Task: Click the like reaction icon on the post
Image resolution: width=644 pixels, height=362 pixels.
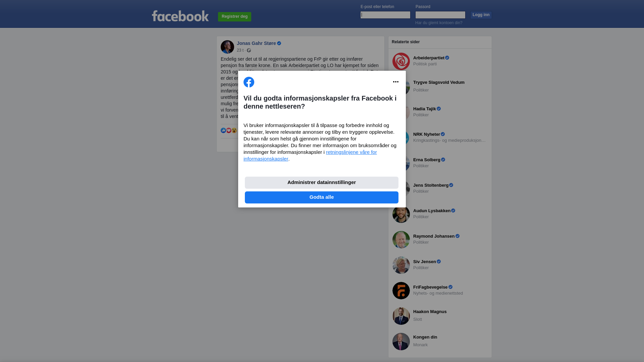Action: (x=223, y=130)
